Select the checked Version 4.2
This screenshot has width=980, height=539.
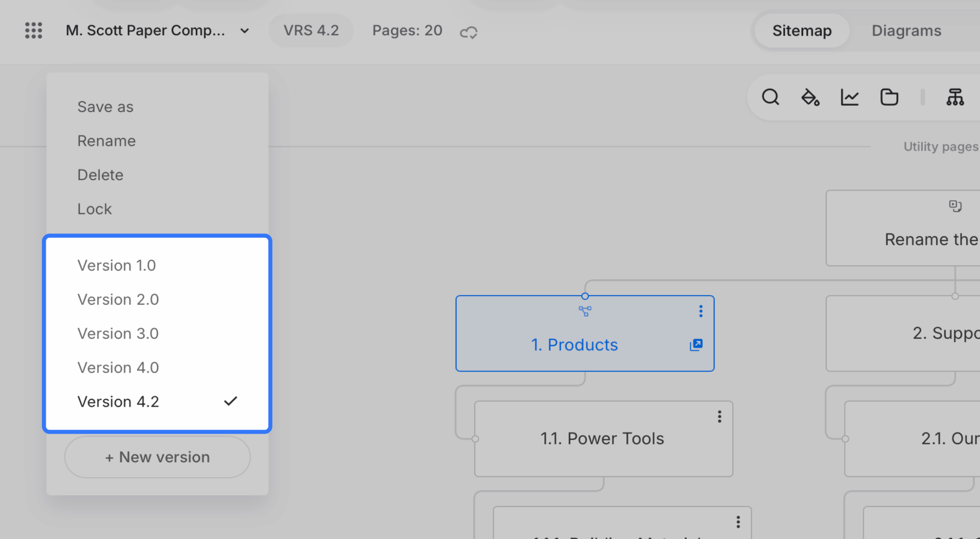click(x=157, y=401)
